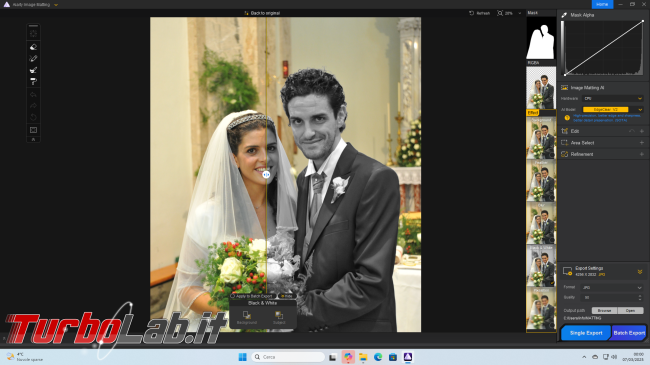Expand the Edit section with its plus
650x365 pixels.
[642, 131]
